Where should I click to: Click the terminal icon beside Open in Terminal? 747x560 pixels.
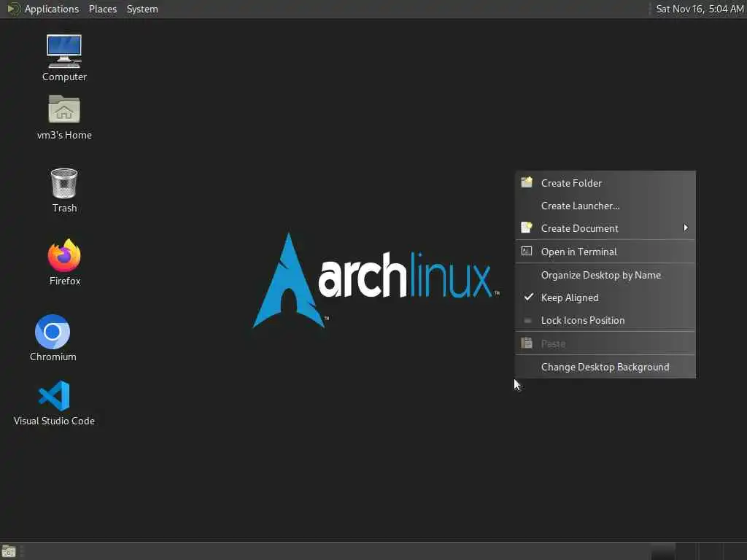[x=527, y=251]
